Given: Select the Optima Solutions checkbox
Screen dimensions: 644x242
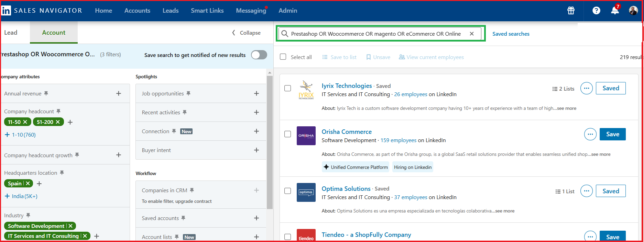Looking at the screenshot, I should (288, 191).
